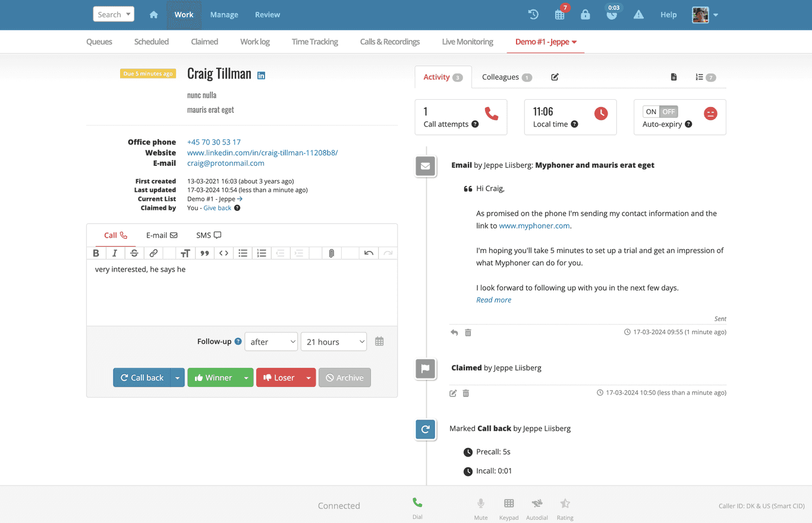Toggle Autodial in the call bar
The width and height of the screenshot is (812, 523).
pyautogui.click(x=537, y=503)
